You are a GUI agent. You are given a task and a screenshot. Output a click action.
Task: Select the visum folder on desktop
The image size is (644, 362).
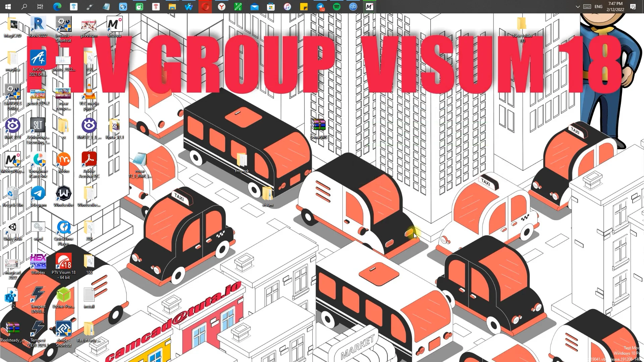pyautogui.click(x=267, y=196)
